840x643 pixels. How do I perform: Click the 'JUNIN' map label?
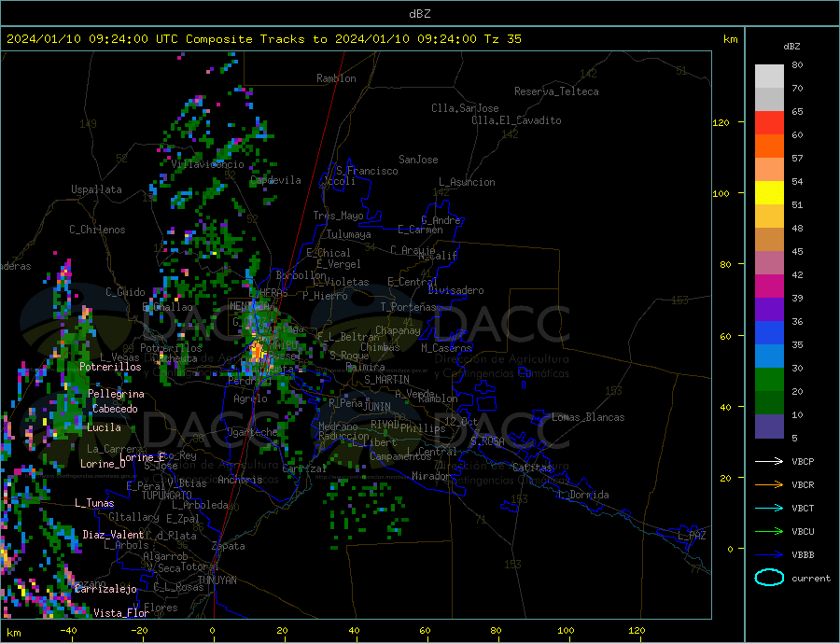point(377,407)
